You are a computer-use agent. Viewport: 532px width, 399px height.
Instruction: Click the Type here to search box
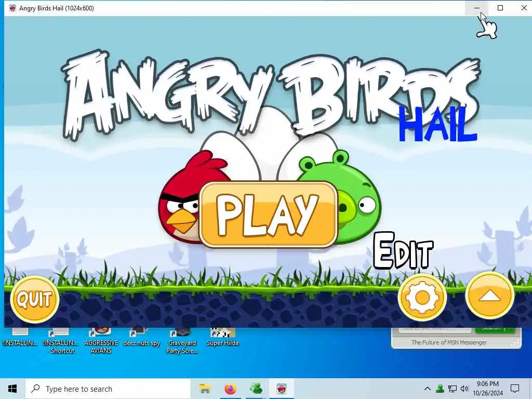pyautogui.click(x=108, y=389)
